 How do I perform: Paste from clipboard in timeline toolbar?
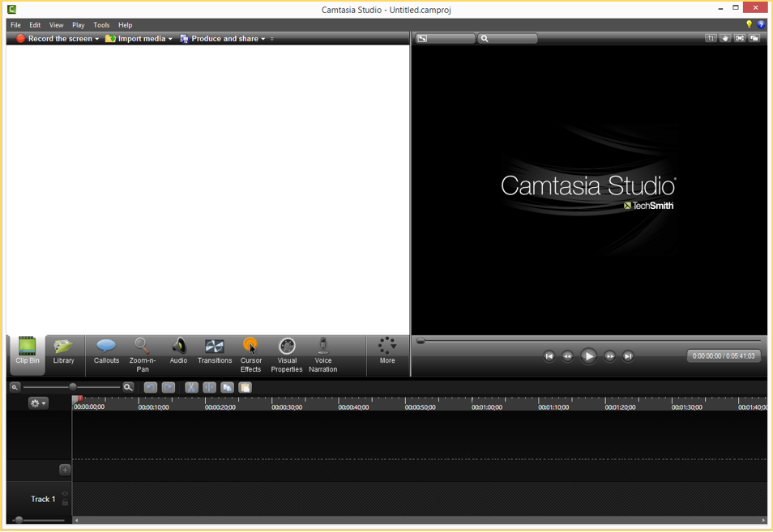(245, 388)
